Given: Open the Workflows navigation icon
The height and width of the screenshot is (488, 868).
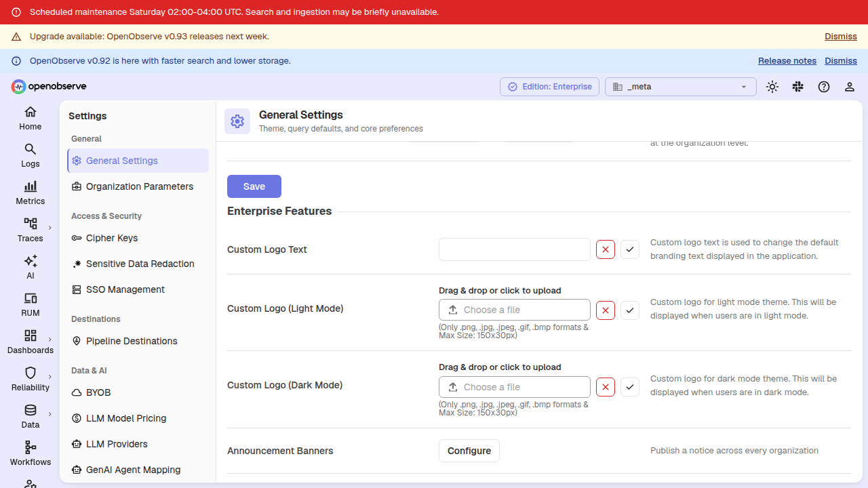Looking at the screenshot, I should click(31, 447).
